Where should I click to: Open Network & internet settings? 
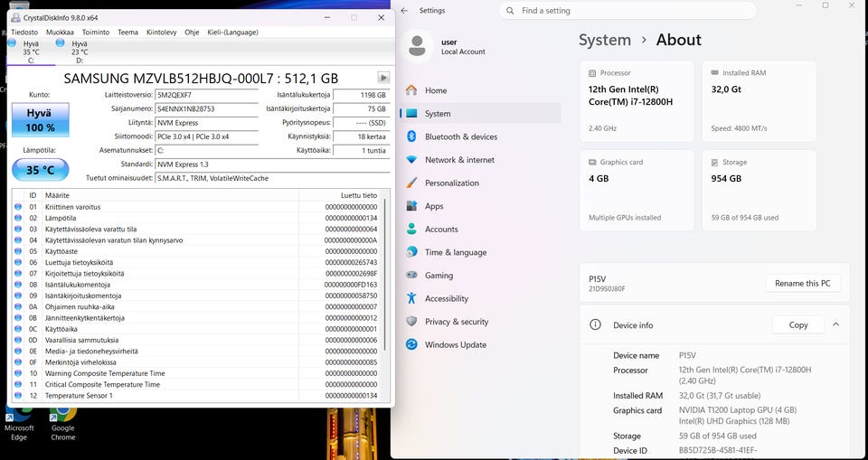coord(480,160)
